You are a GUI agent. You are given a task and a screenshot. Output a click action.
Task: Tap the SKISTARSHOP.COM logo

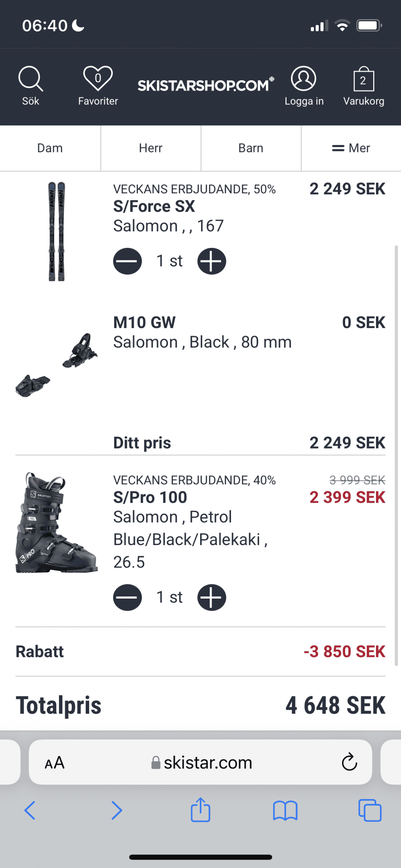click(205, 85)
